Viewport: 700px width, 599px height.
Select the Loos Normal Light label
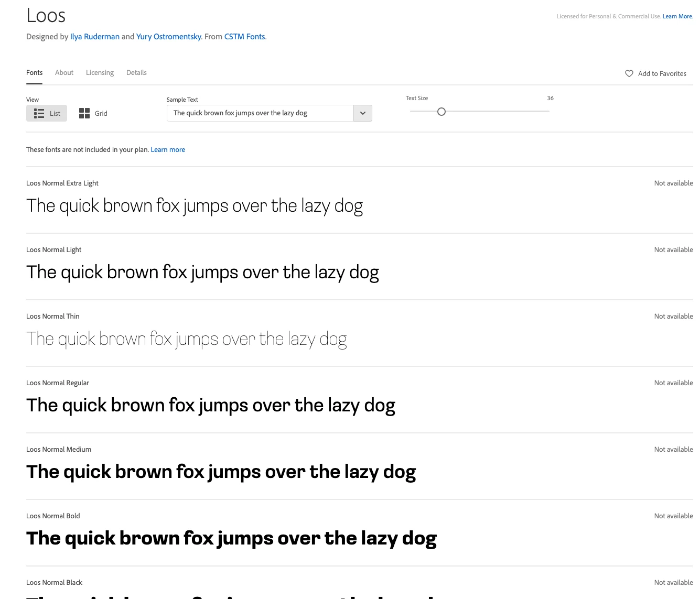click(54, 250)
